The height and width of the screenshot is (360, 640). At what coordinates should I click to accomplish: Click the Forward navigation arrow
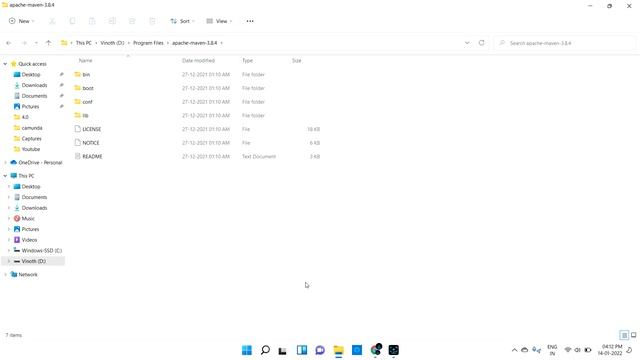[x=24, y=43]
